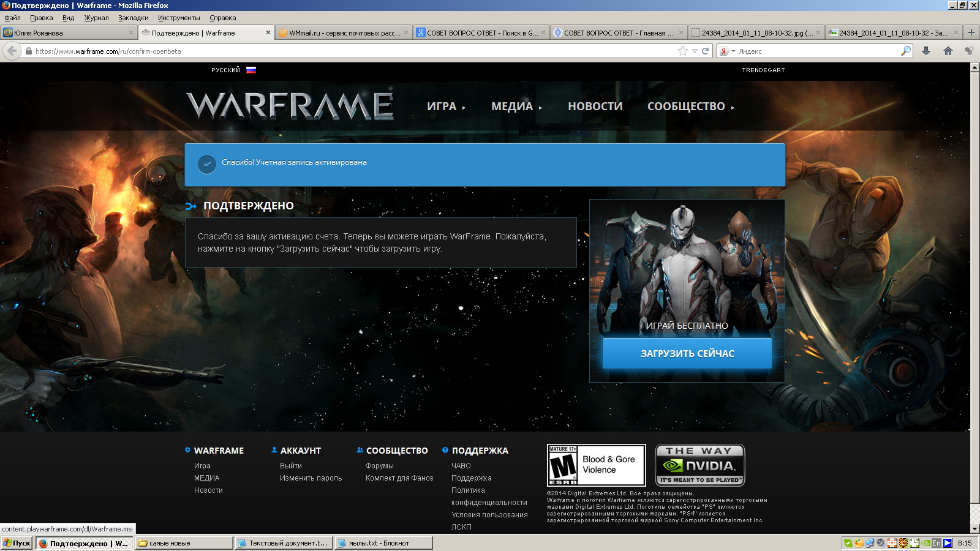Image resolution: width=980 pixels, height=551 pixels.
Task: Close the Юлия Романова tab
Action: point(130,33)
